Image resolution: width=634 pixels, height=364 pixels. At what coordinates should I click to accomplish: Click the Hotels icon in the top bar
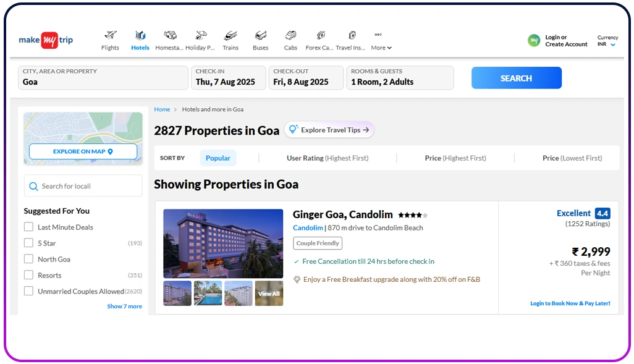[140, 40]
